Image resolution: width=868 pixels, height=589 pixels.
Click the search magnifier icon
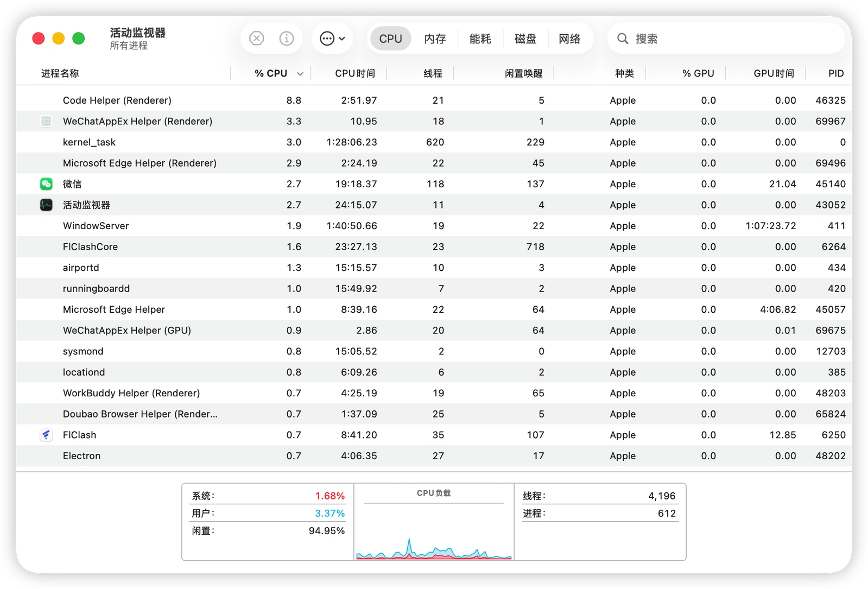click(x=623, y=39)
